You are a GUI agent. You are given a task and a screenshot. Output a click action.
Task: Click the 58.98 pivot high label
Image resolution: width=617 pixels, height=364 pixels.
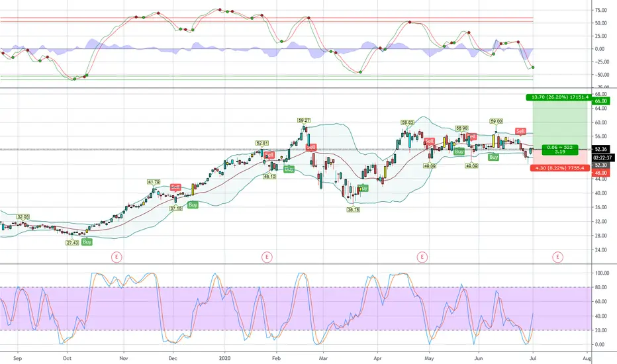pyautogui.click(x=461, y=128)
